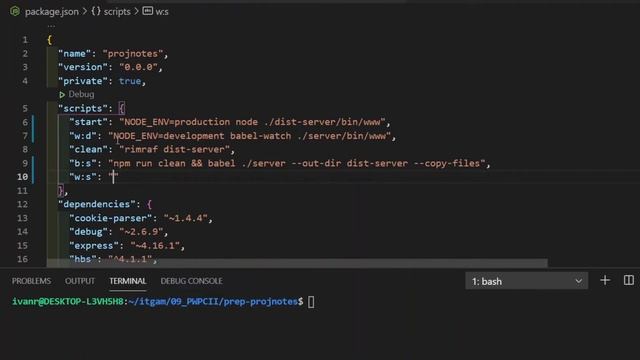Click the "~4.16.1" version value

[x=155, y=245]
